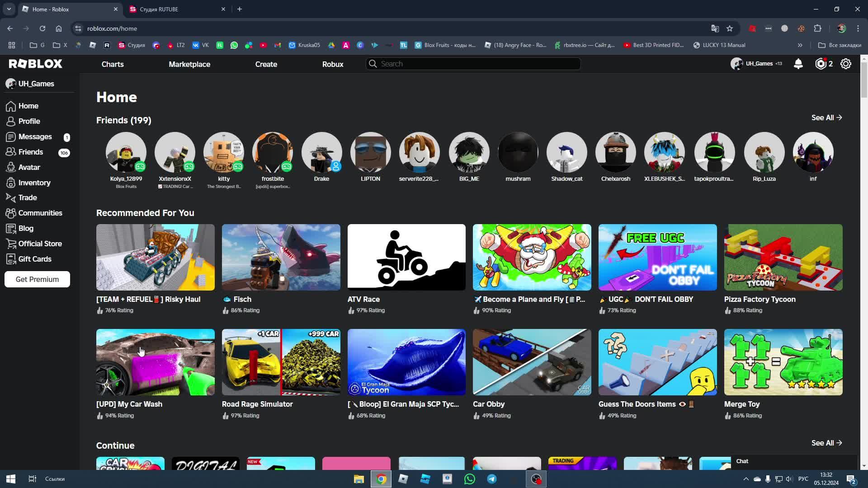The width and height of the screenshot is (868, 488).
Task: Open the My Car Wash thumbnail
Action: (156, 362)
